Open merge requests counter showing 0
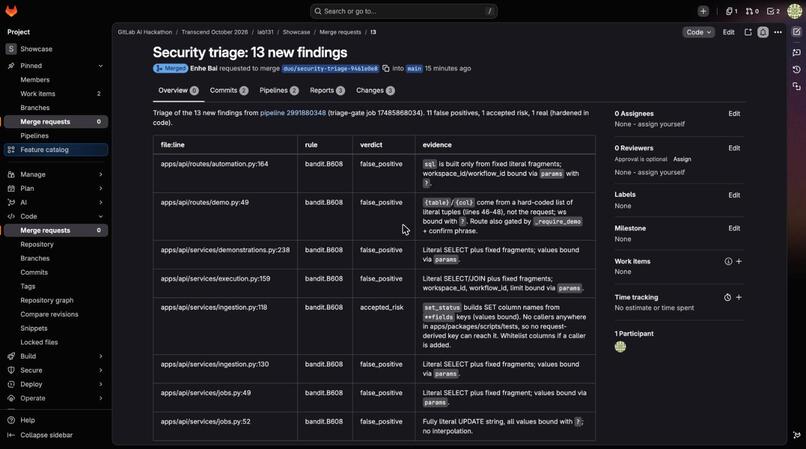This screenshot has height=449, width=806. [752, 11]
